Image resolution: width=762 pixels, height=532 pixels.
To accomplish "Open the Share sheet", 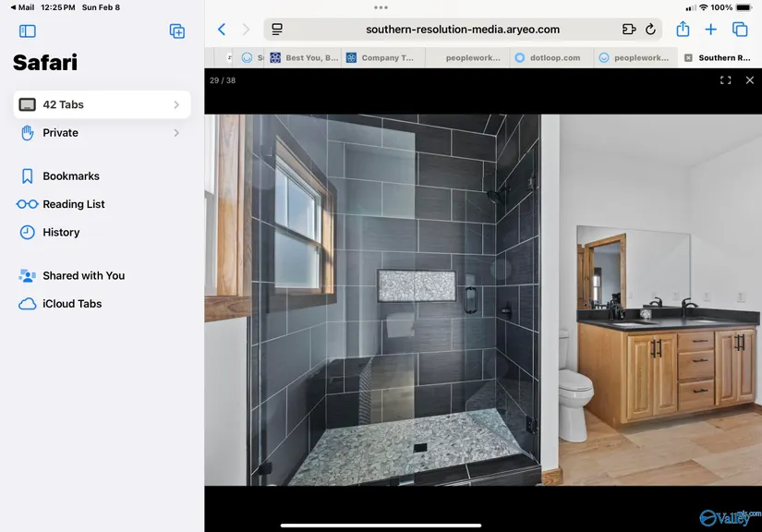I will (x=683, y=30).
